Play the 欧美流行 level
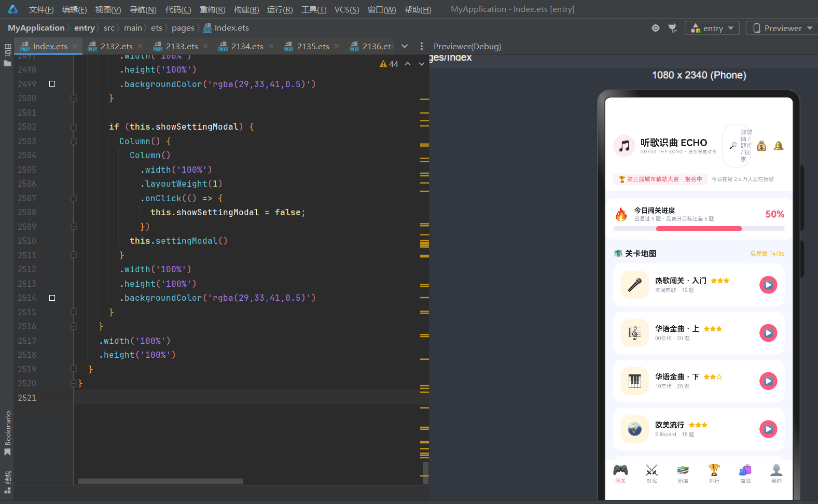Screen dimensions: 818x504 [x=768, y=429]
